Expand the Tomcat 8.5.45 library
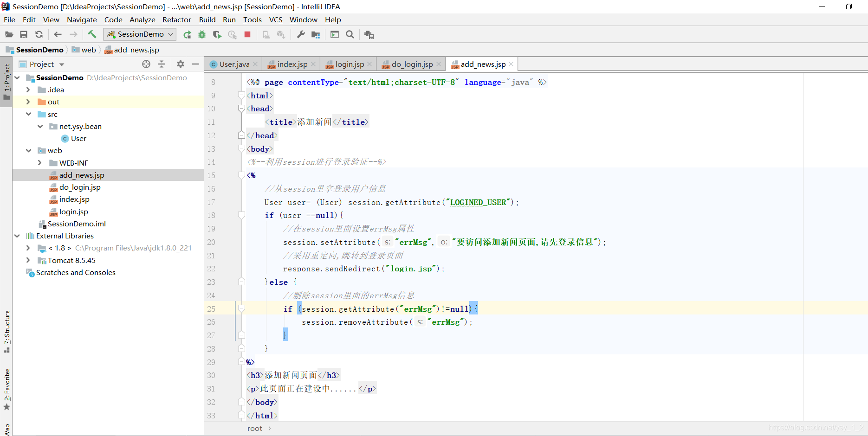Image resolution: width=868 pixels, height=436 pixels. pyautogui.click(x=28, y=260)
